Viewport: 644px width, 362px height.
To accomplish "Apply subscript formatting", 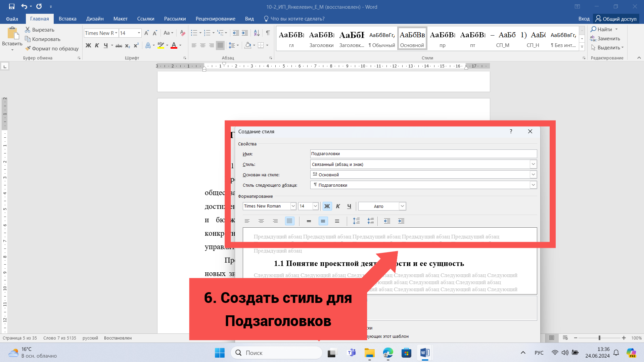I will coord(128,45).
